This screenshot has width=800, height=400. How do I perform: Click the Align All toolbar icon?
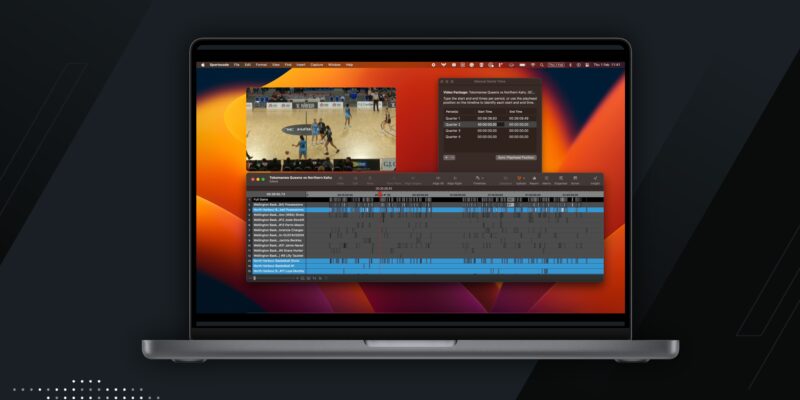click(438, 180)
